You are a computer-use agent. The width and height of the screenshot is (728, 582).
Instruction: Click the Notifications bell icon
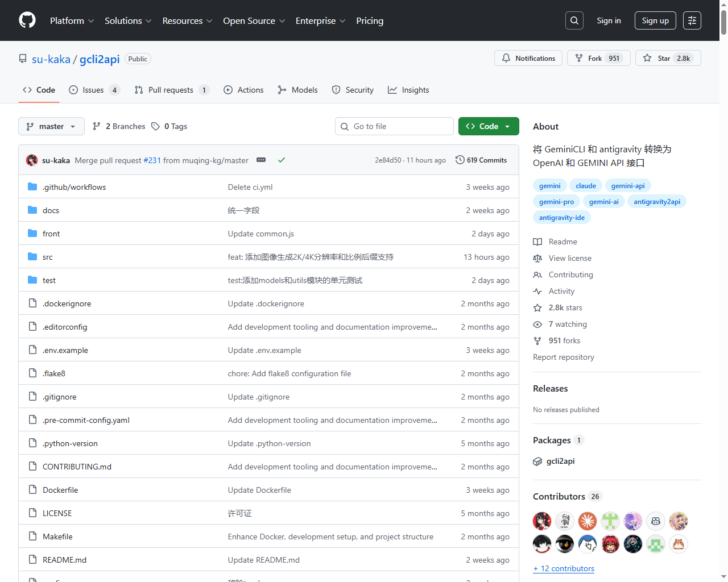[506, 57]
